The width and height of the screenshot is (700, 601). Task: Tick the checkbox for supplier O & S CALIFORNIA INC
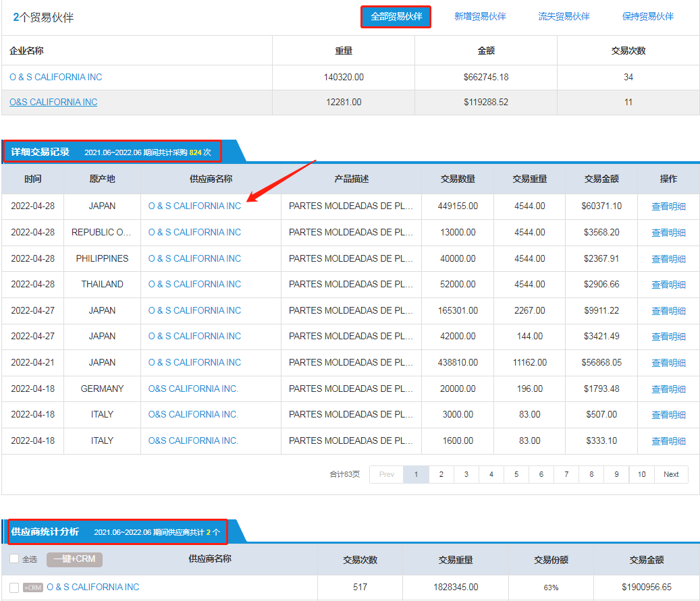(x=15, y=588)
